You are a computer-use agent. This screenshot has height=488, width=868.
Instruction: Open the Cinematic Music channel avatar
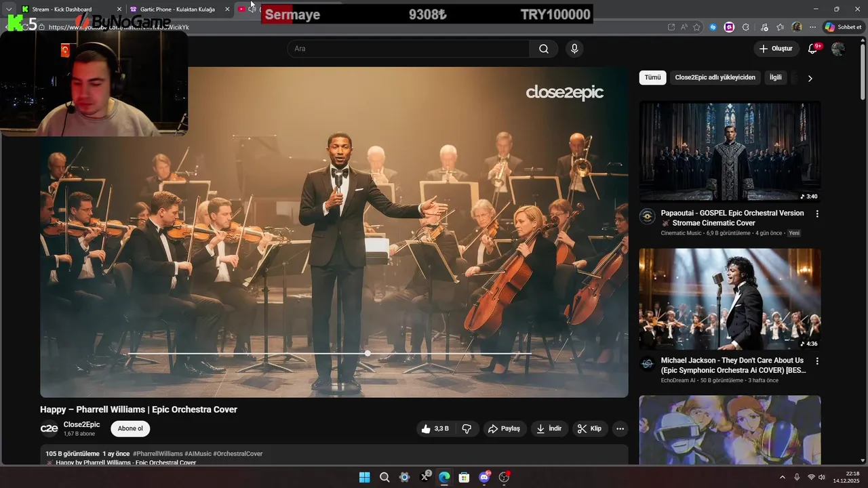point(648,216)
